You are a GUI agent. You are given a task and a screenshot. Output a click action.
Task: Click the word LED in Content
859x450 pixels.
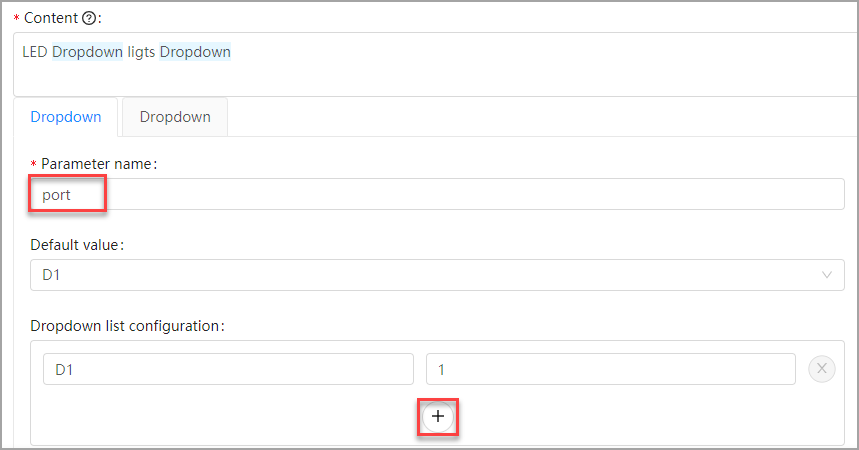coord(34,52)
